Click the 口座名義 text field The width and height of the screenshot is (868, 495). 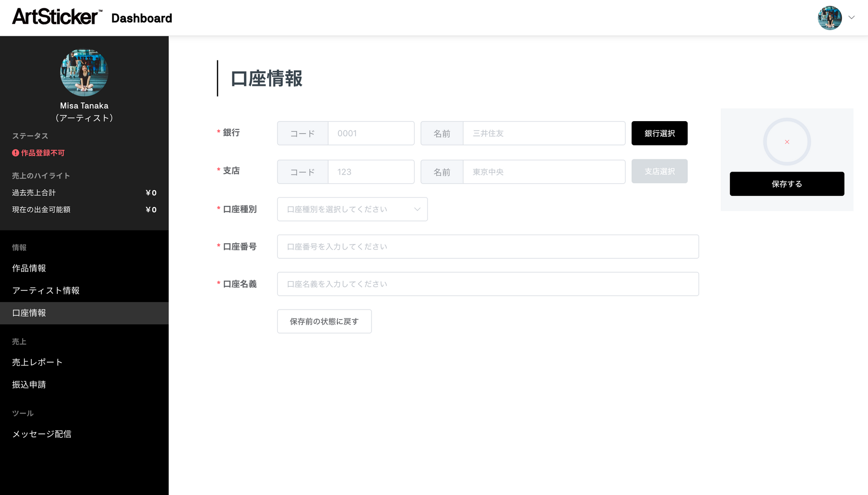pyautogui.click(x=488, y=284)
